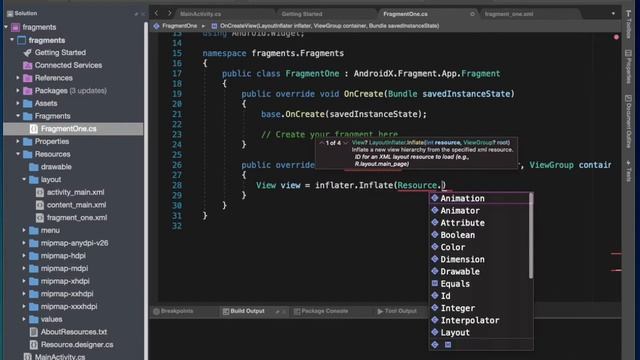This screenshot has width=640, height=360.
Task: Click the Solution pad pin icon
Action: coord(136,14)
